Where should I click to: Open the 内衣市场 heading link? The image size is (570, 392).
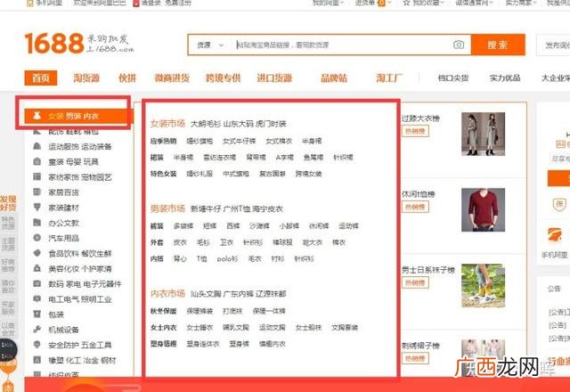[167, 293]
